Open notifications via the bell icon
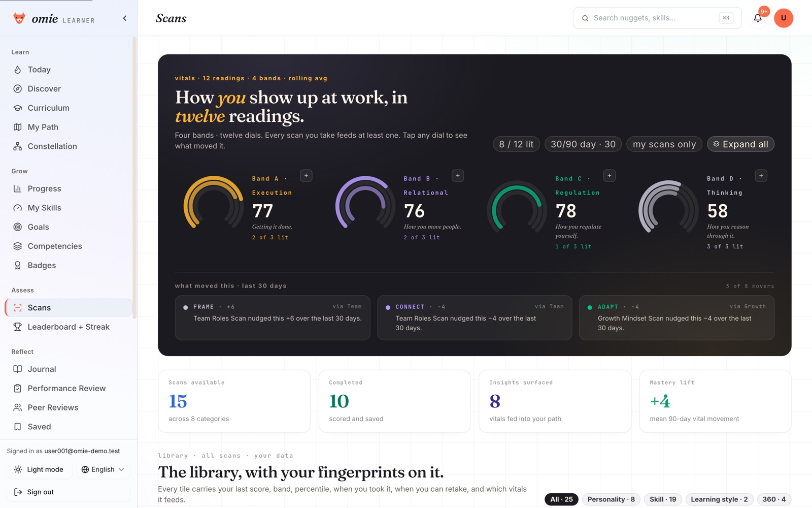Screen dimensions: 812x508 pos(758,18)
